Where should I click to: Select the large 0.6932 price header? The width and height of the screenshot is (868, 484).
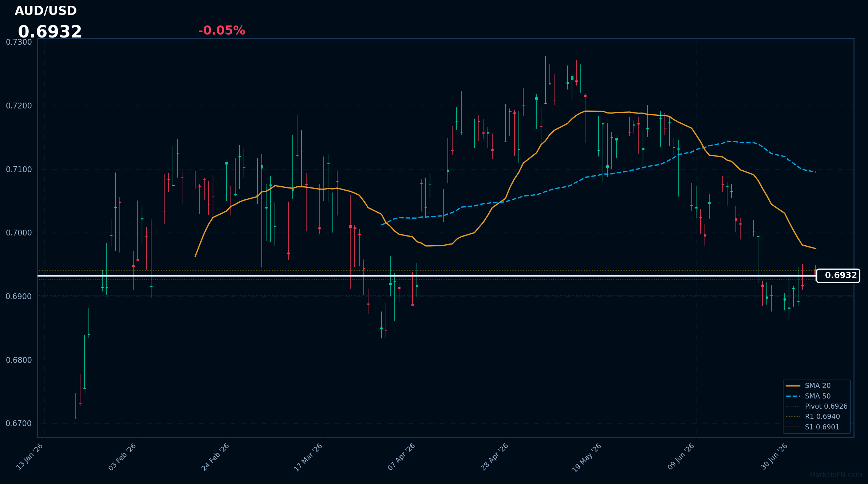point(50,32)
